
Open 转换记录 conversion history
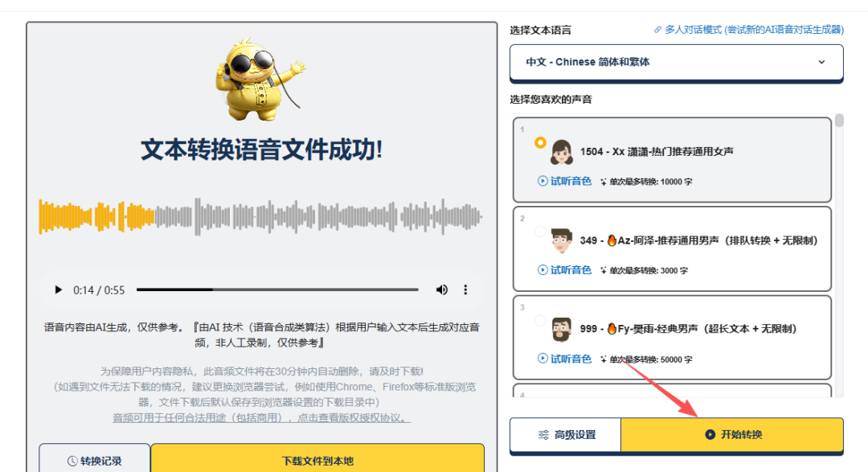coord(95,460)
